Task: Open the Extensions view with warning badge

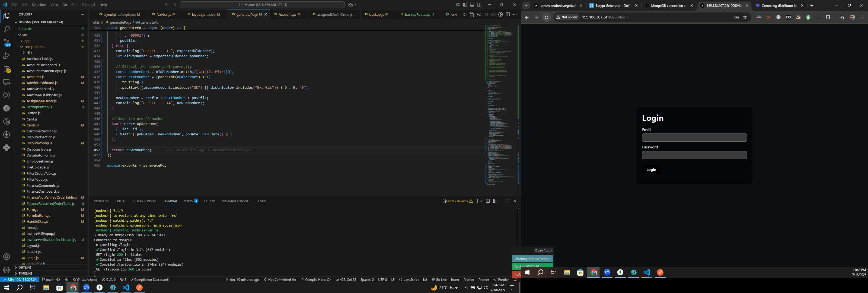Action: 7,69
